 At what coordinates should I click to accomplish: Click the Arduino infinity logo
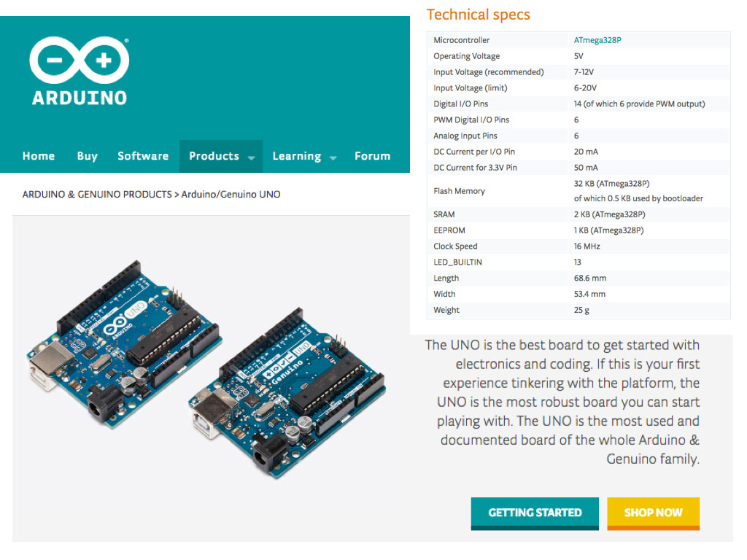79,71
